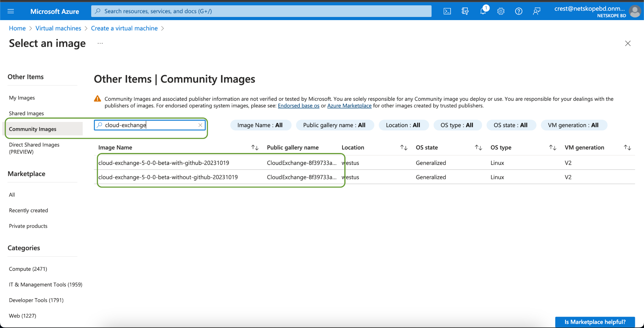Image resolution: width=644 pixels, height=328 pixels.
Task: Sort by Image Name column arrows
Action: (255, 147)
